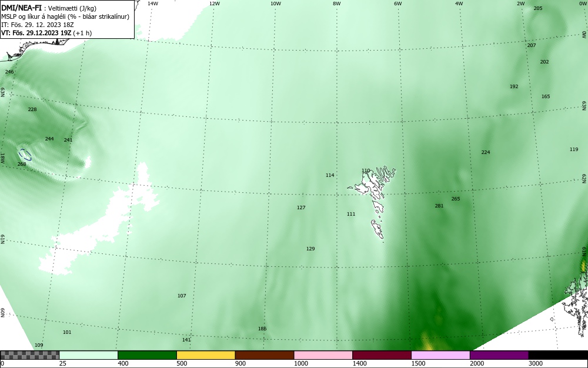Click the map value 127
This screenshot has height=368, width=588.
coord(301,208)
